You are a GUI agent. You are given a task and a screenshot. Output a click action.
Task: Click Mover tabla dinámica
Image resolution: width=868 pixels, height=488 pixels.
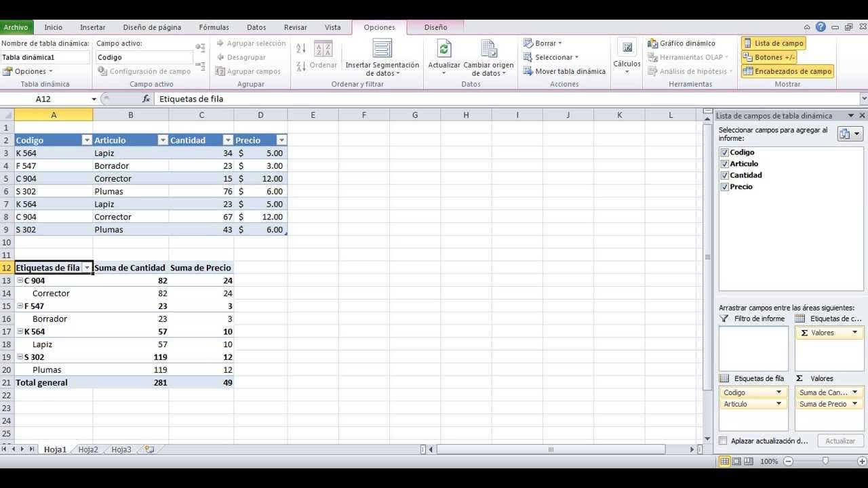pos(564,71)
